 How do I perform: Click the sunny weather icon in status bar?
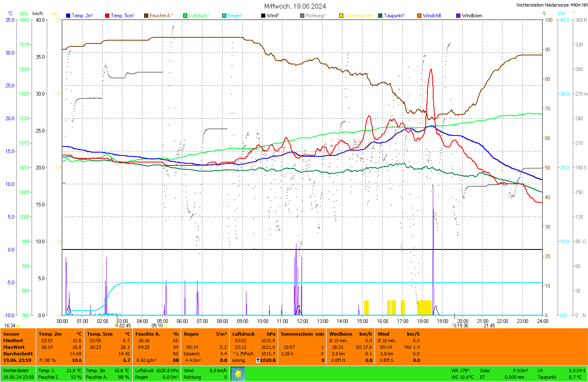pos(238,374)
